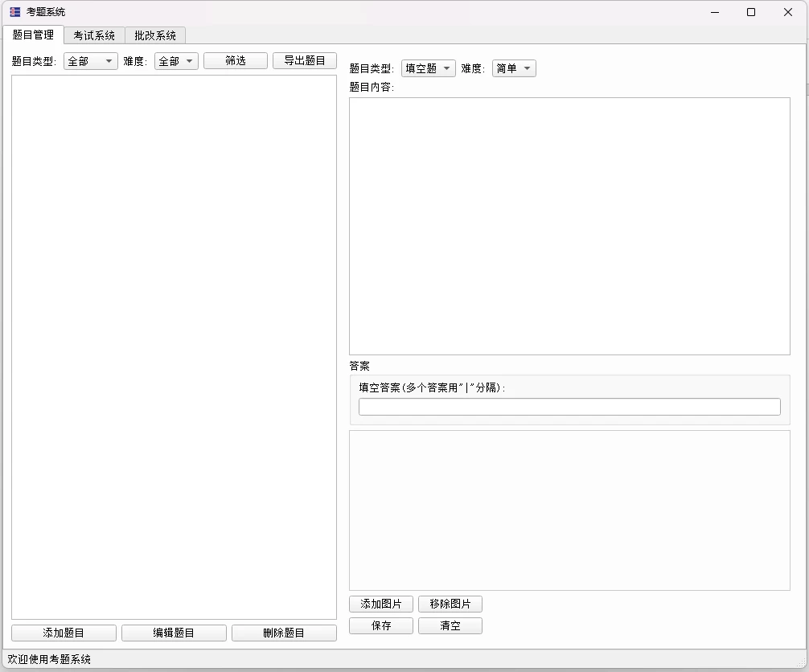Click the 添加题目 button
The height and width of the screenshot is (672, 809).
(64, 633)
